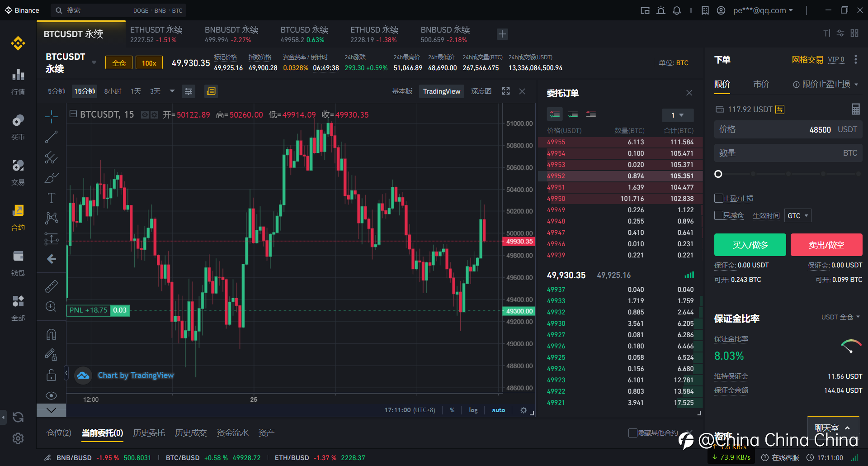Select the long position prediction tool
The image size is (868, 466).
click(x=52, y=238)
